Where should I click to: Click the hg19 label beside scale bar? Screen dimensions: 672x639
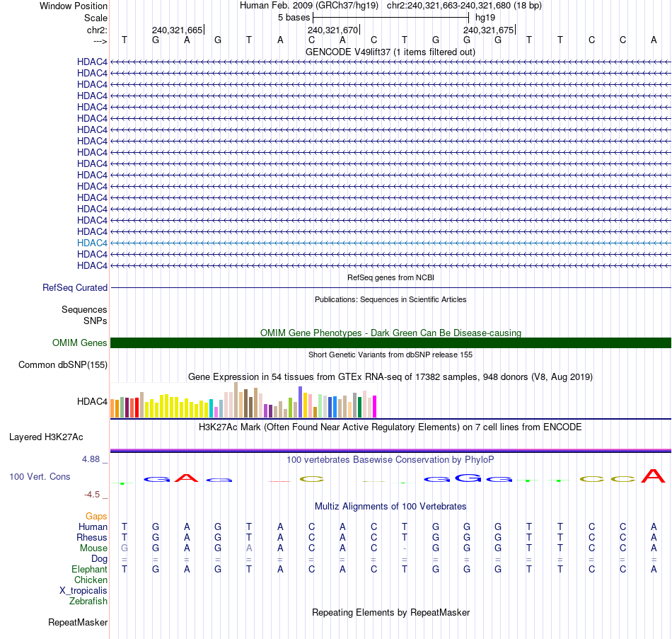click(x=485, y=18)
